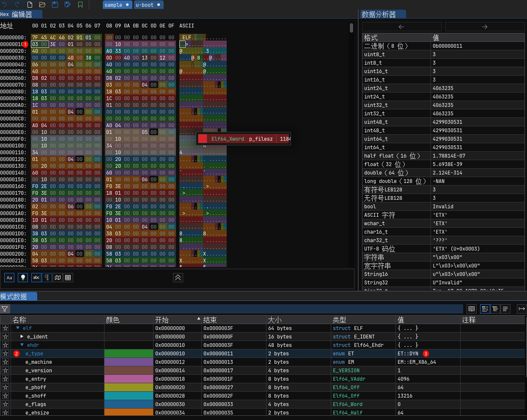Image resolution: width=527 pixels, height=420 pixels.
Task: Open a file using the folder icon
Action: click(42, 5)
